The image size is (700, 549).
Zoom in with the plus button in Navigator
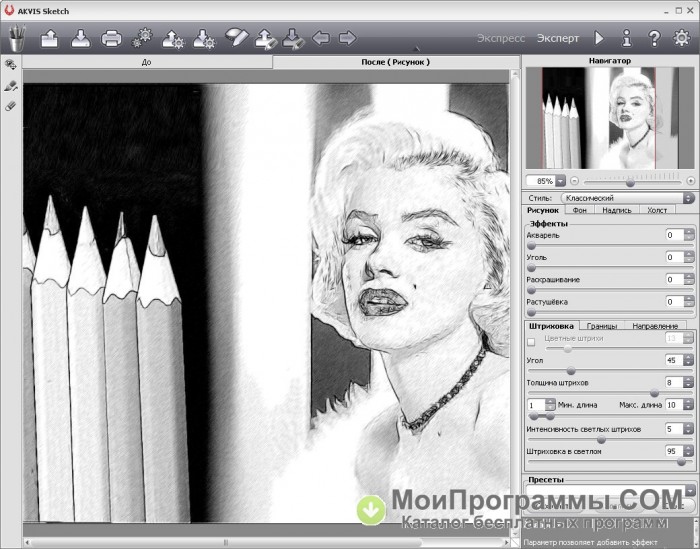pyautogui.click(x=691, y=181)
